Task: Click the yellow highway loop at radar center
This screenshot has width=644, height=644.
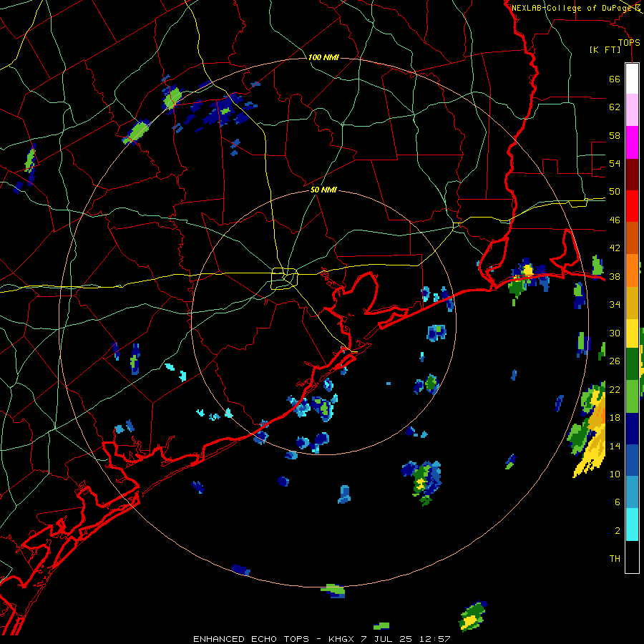Action: 284,278
